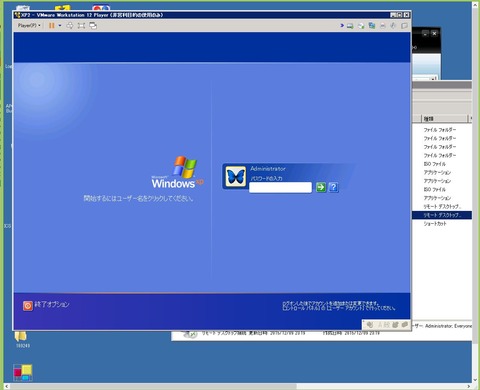Click the orange pause VM button
This screenshot has height=390, width=480.
click(52, 25)
